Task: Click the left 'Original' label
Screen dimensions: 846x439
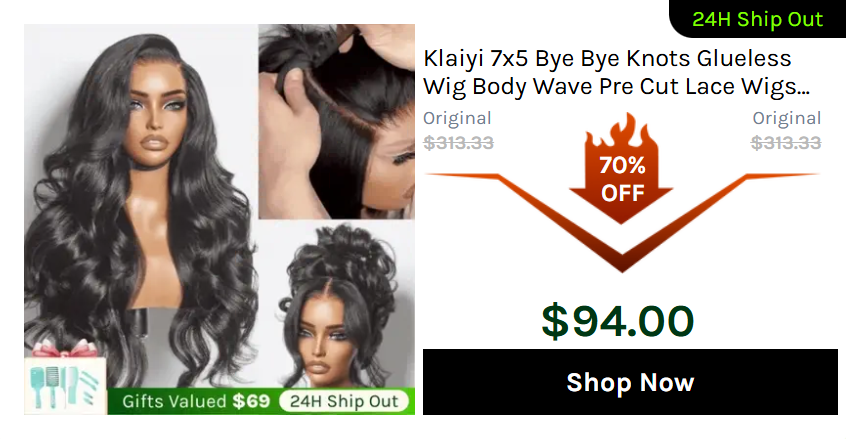Action: tap(457, 118)
